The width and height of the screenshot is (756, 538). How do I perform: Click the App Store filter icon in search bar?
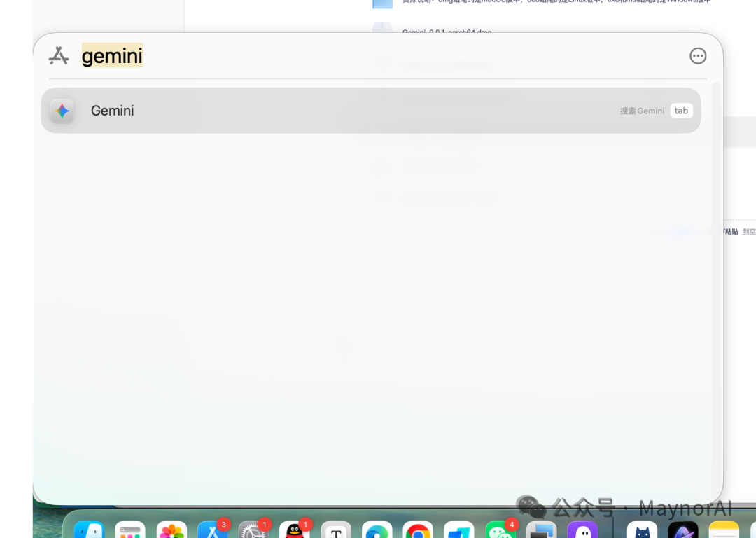(59, 56)
